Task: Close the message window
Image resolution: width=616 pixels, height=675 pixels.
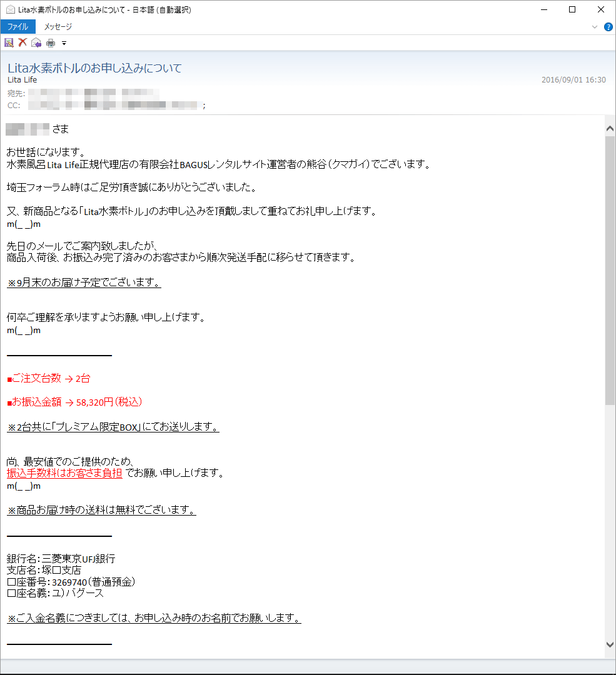Action: point(601,9)
